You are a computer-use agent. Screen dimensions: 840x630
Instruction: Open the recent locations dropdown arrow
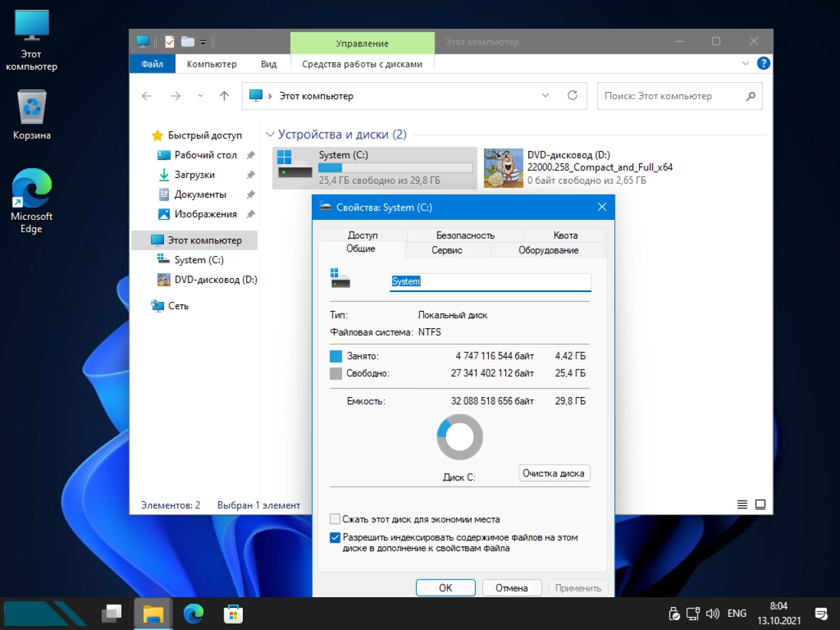tap(200, 96)
